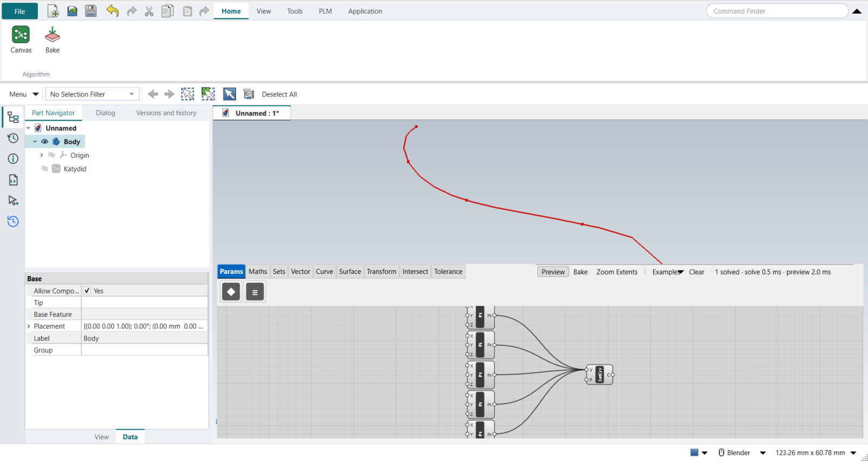Open the Canvas algorithm tool

tap(21, 40)
